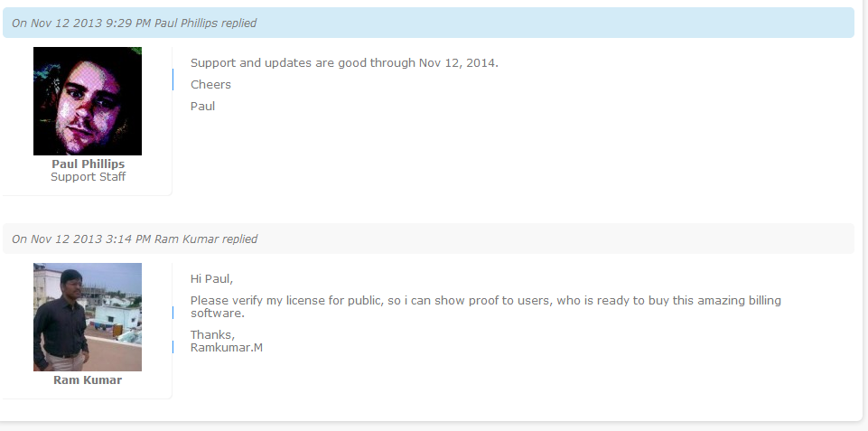Select the Paul Phillips reply header bar
This screenshot has width=868, height=431.
point(428,23)
